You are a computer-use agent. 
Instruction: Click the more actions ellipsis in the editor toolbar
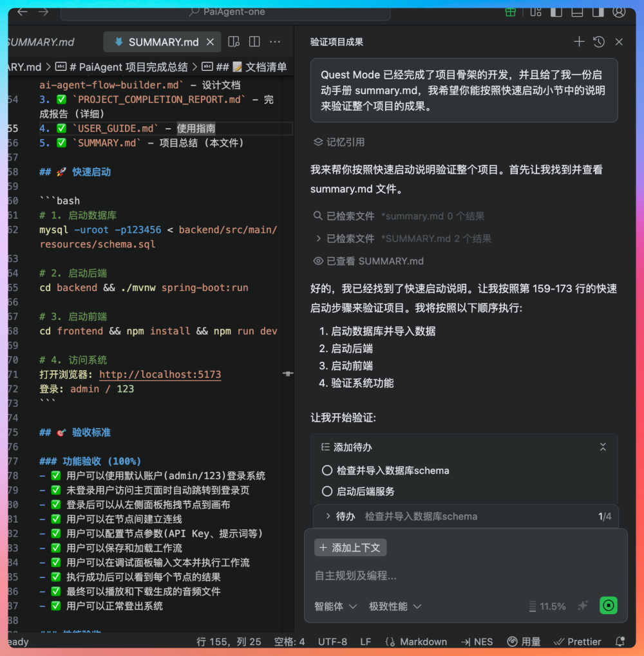(274, 41)
